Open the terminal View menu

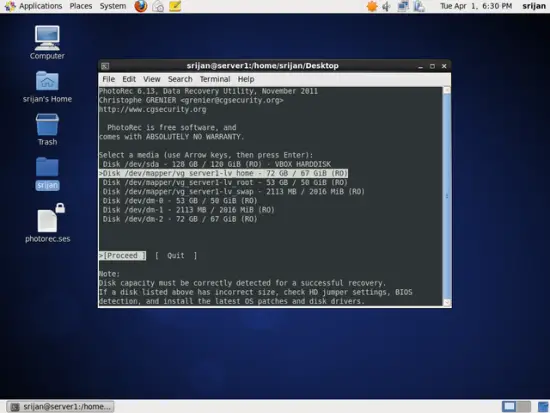152,79
